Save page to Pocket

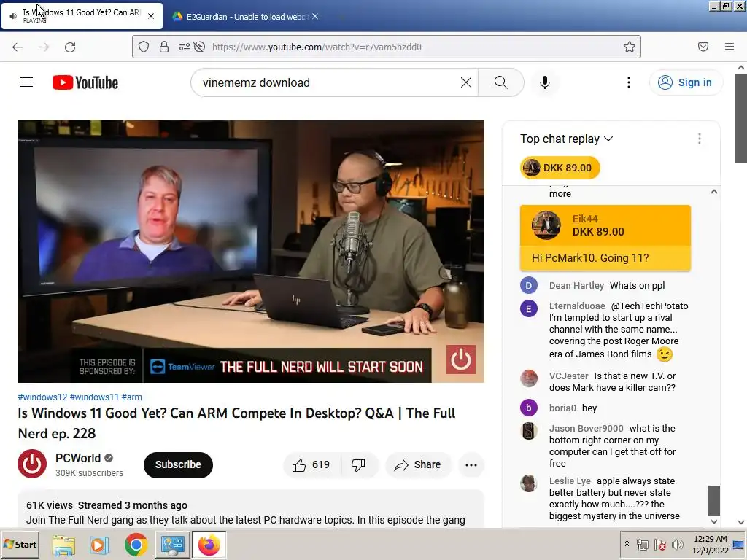pos(703,47)
